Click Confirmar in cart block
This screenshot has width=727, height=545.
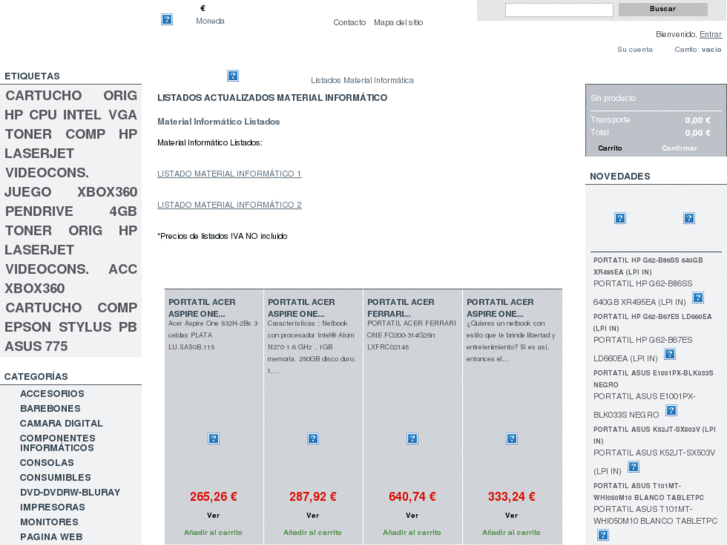tap(679, 148)
